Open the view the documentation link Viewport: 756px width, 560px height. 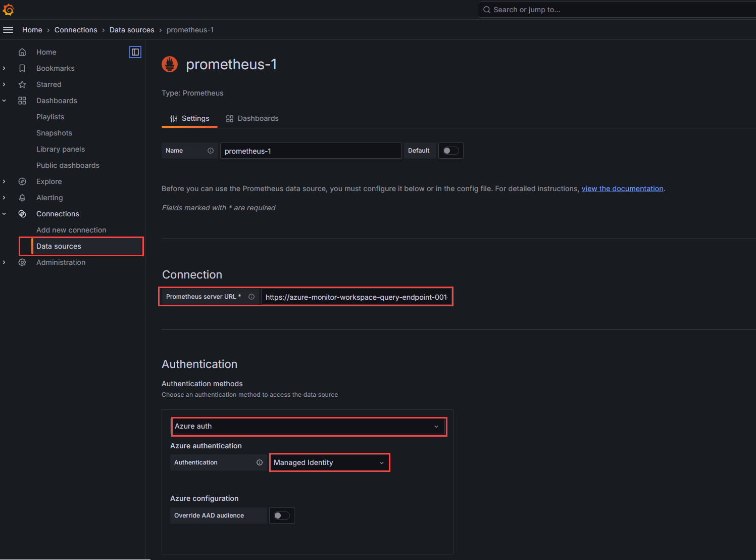[622, 188]
